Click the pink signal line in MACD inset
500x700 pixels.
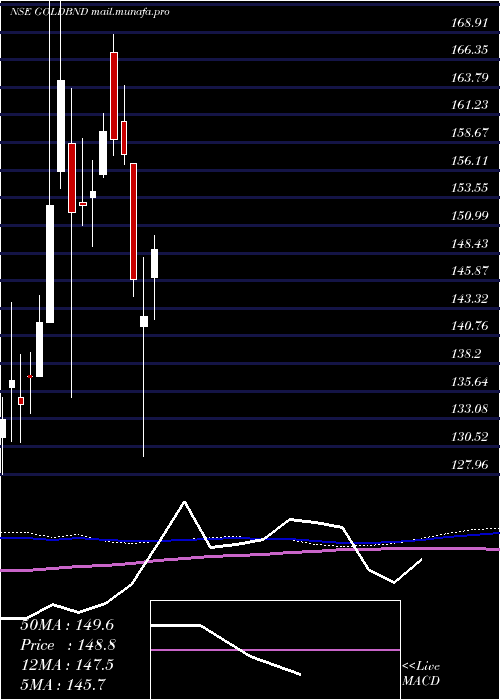coord(275,650)
